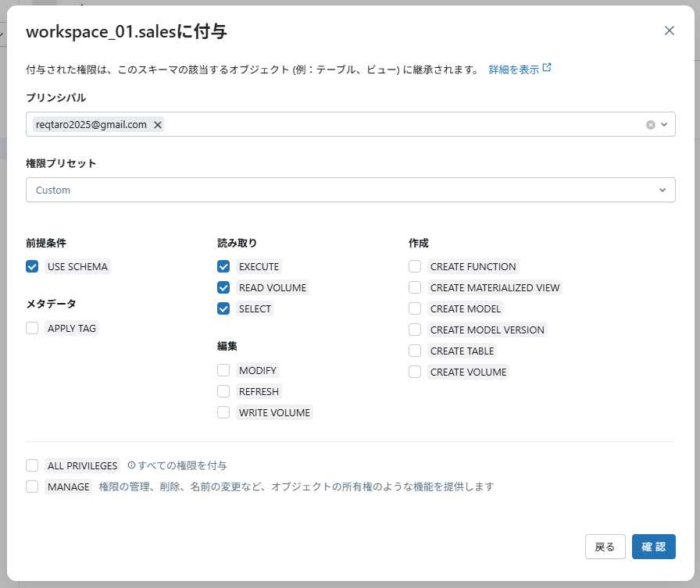Open 詳細を表示 link

[x=514, y=69]
